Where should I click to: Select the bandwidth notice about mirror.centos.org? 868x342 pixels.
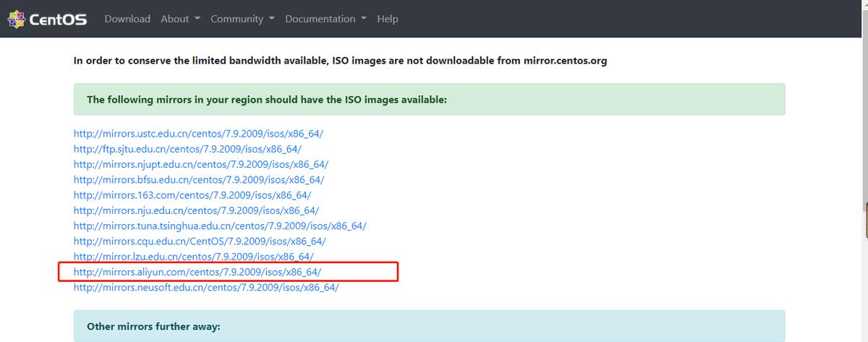(x=340, y=61)
